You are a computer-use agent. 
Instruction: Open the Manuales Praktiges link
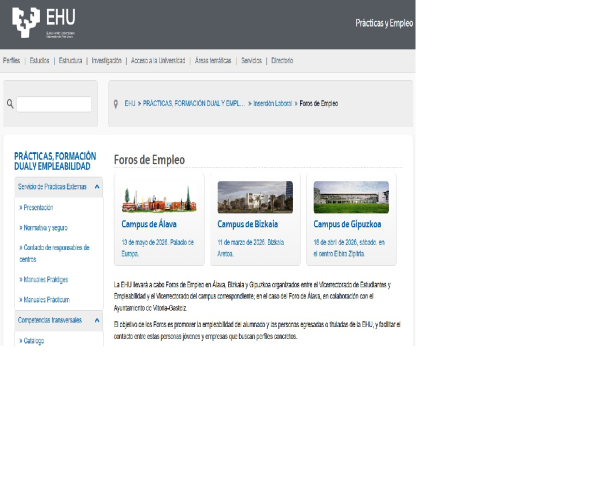45,280
